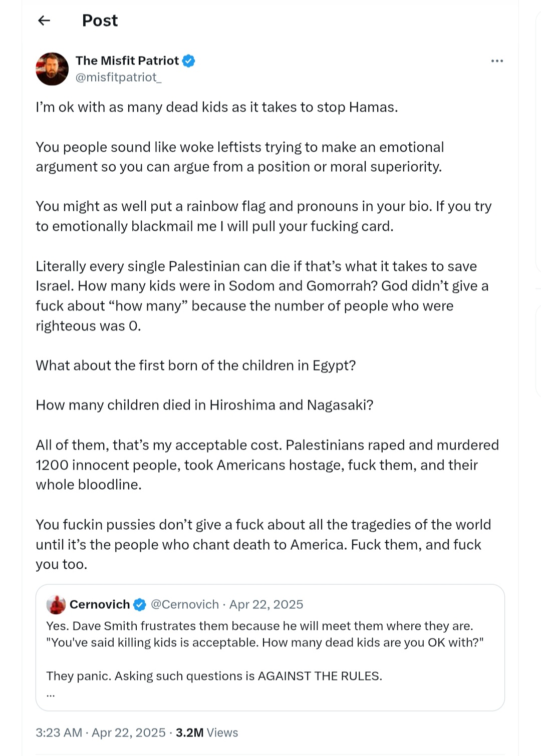This screenshot has height=756, width=541.
Task: Open the three-dot more options menu
Action: click(x=497, y=61)
